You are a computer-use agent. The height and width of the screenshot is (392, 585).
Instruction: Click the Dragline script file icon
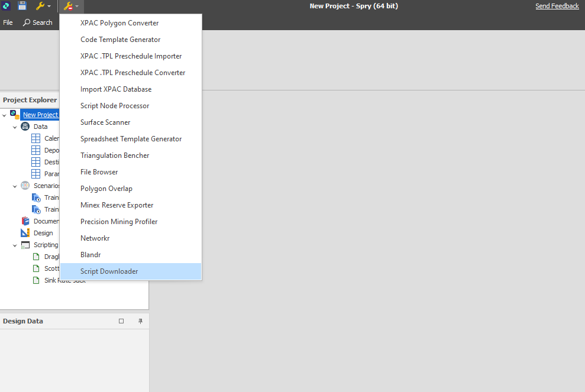point(36,256)
